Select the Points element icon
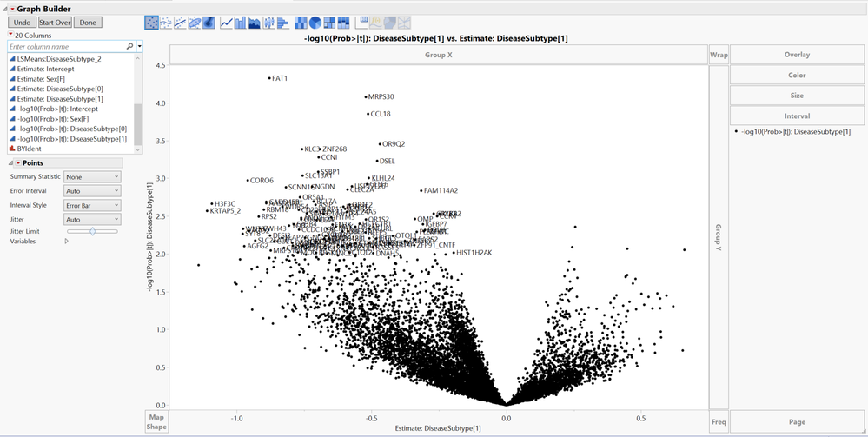The image size is (868, 437). pyautogui.click(x=152, y=22)
